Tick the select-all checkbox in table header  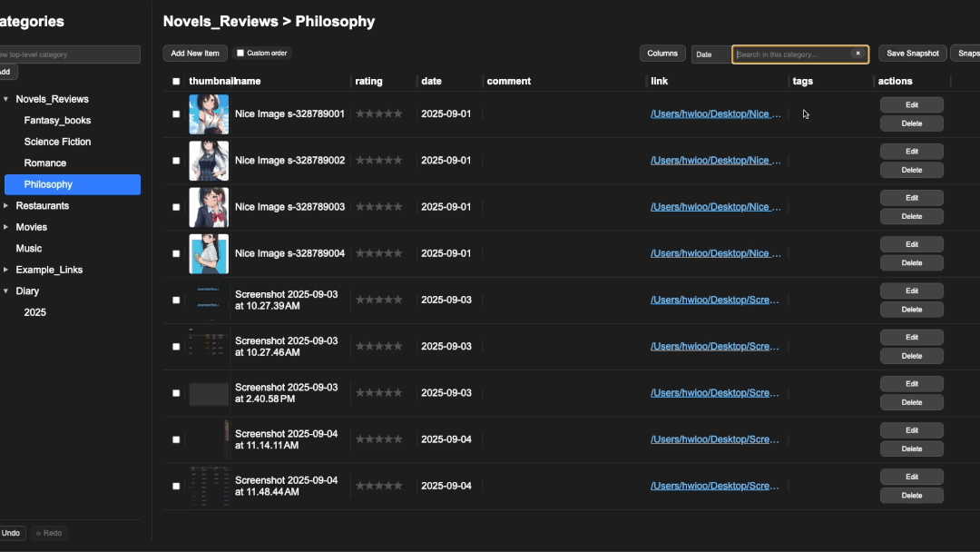176,82
